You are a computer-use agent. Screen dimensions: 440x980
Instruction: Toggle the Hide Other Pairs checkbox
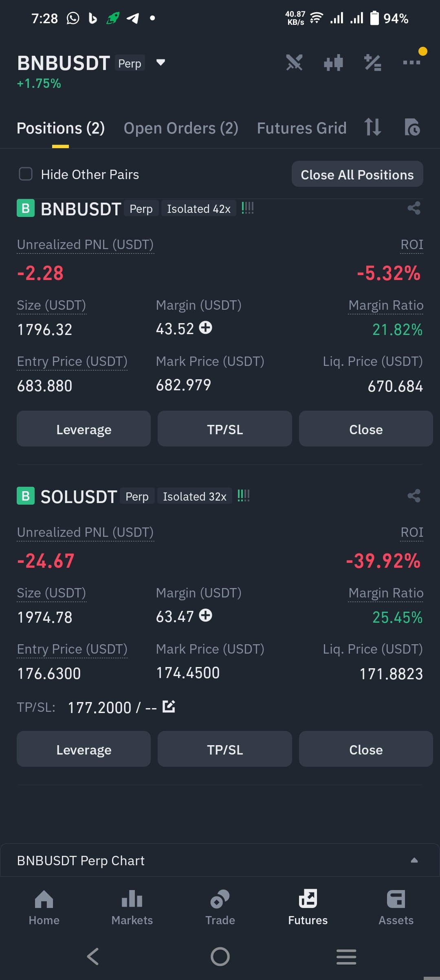26,174
